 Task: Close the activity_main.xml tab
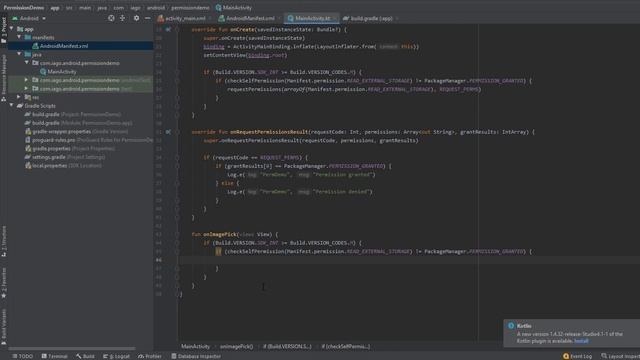click(x=211, y=18)
